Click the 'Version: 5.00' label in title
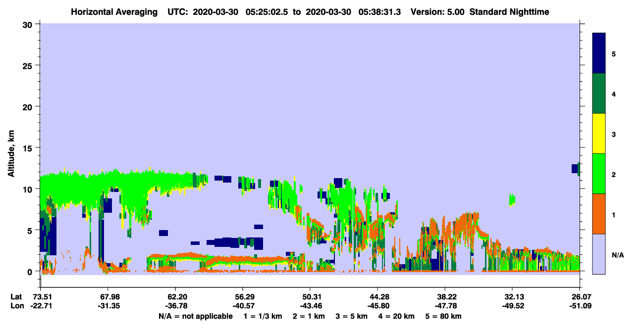 [437, 11]
